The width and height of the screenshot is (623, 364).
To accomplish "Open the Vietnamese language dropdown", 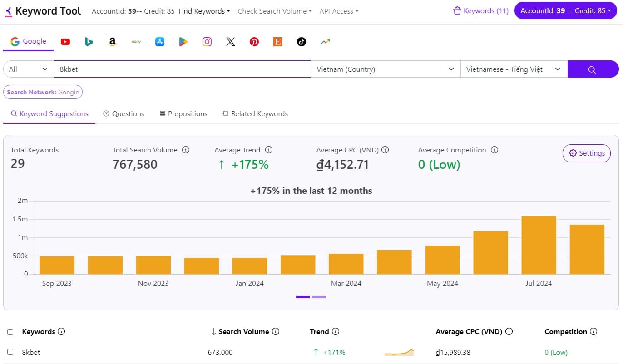I will (x=514, y=69).
